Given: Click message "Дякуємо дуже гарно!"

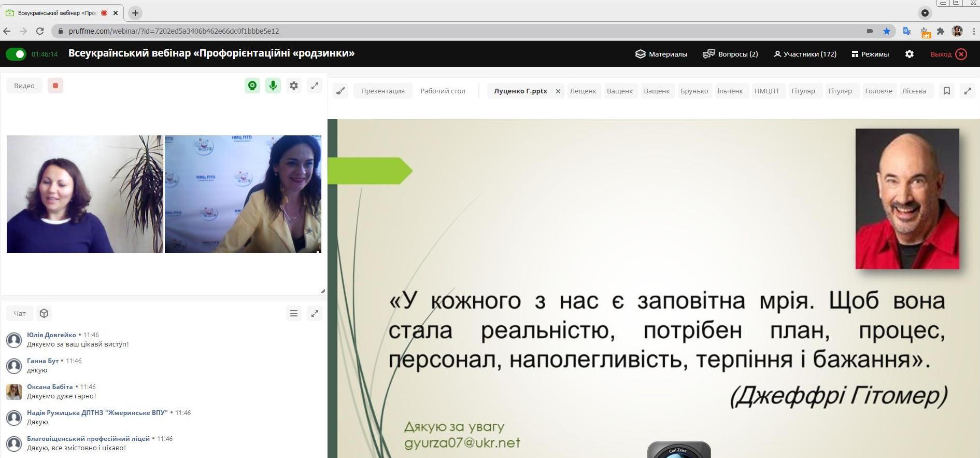Looking at the screenshot, I should tap(62, 396).
